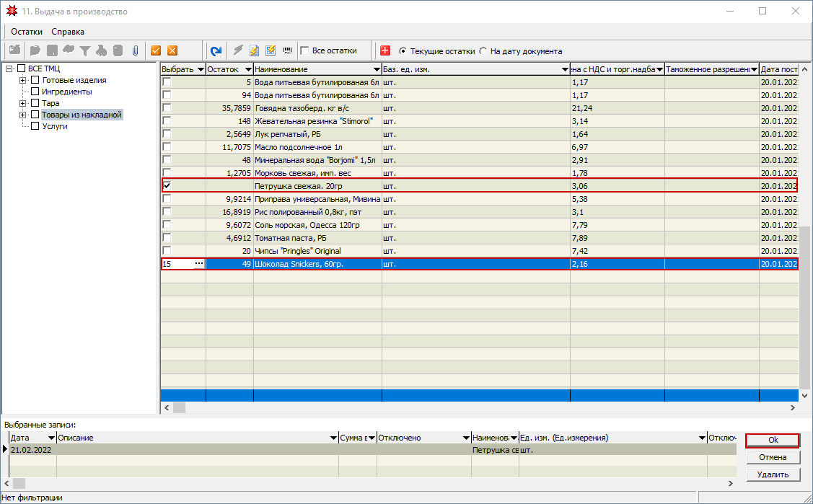Open the 'Справка' menu
Screen dimensions: 813x504
tap(68, 32)
